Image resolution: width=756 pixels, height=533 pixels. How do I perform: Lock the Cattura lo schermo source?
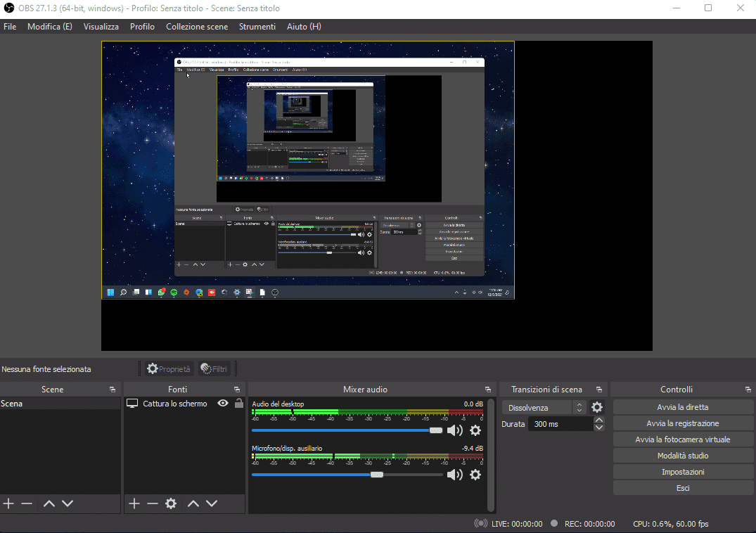coord(238,404)
